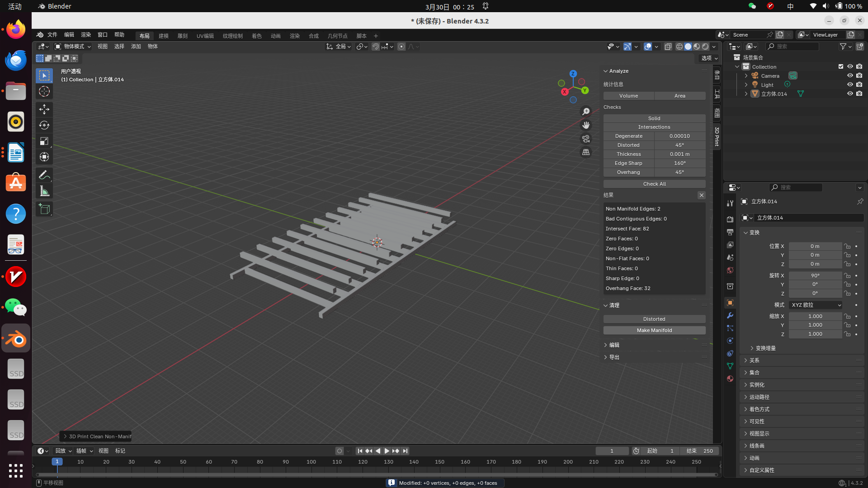Expand 立方体.014 in the outliner

point(746,94)
